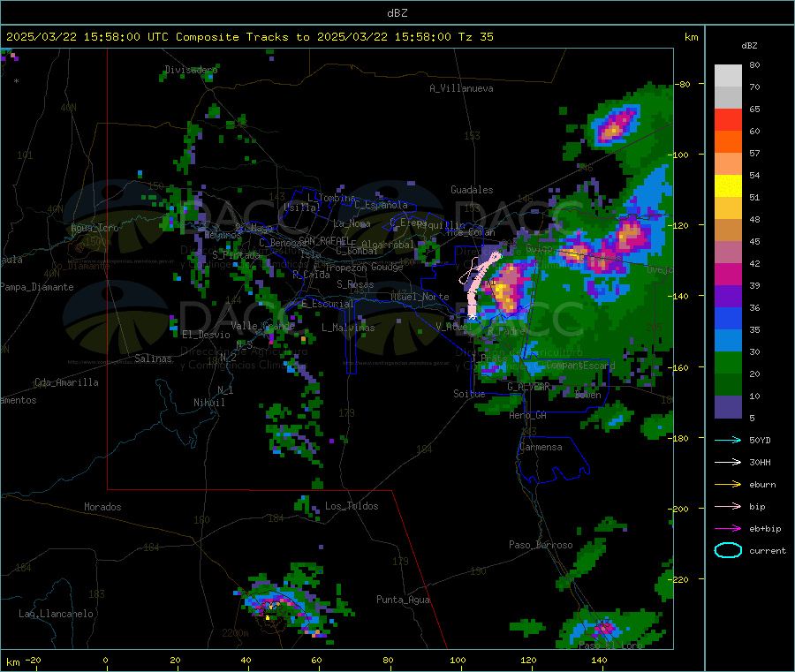Select the bright green 20-30 dBZ legend swatch
Image resolution: width=795 pixels, height=672 pixels.
pyautogui.click(x=728, y=362)
